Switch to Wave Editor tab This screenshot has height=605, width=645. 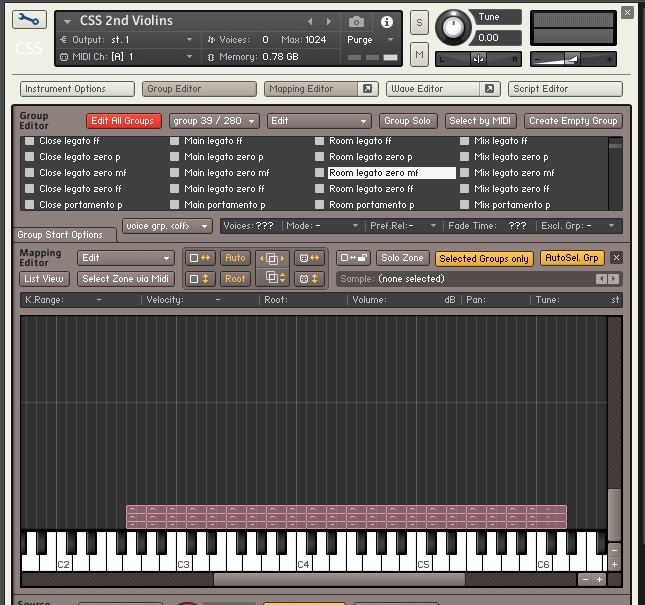click(x=433, y=89)
